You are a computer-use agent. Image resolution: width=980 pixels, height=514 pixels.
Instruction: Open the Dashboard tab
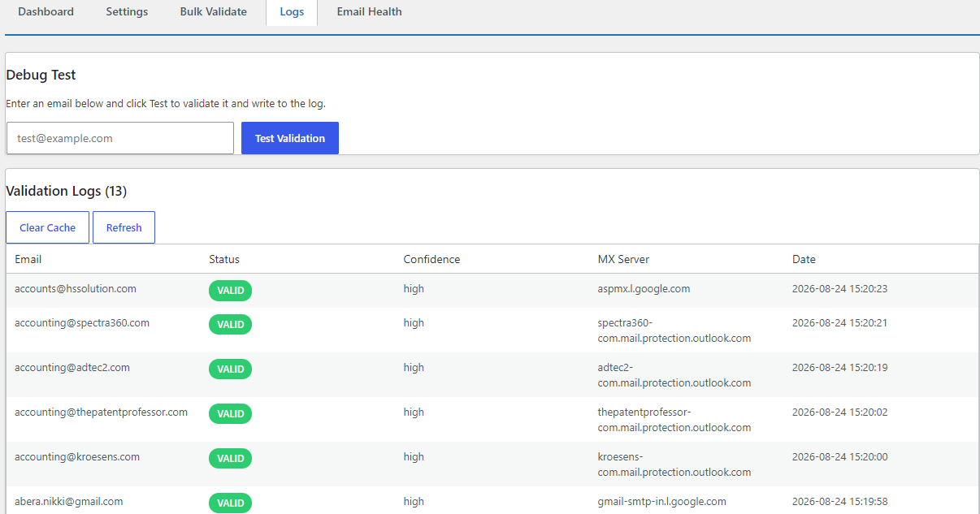click(46, 12)
